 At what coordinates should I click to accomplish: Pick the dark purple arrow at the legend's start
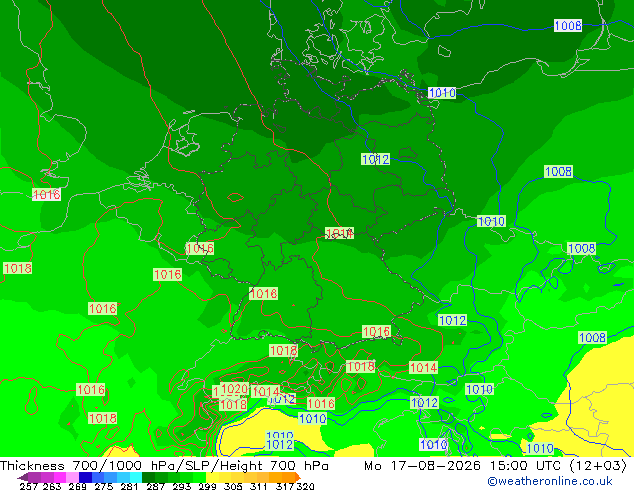tap(22, 477)
